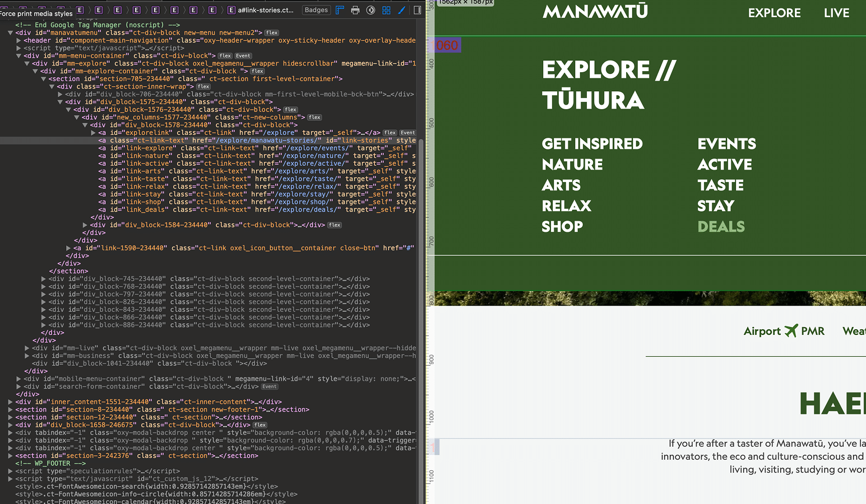Expand the speculationrules script node
The image size is (866, 504).
click(x=11, y=472)
